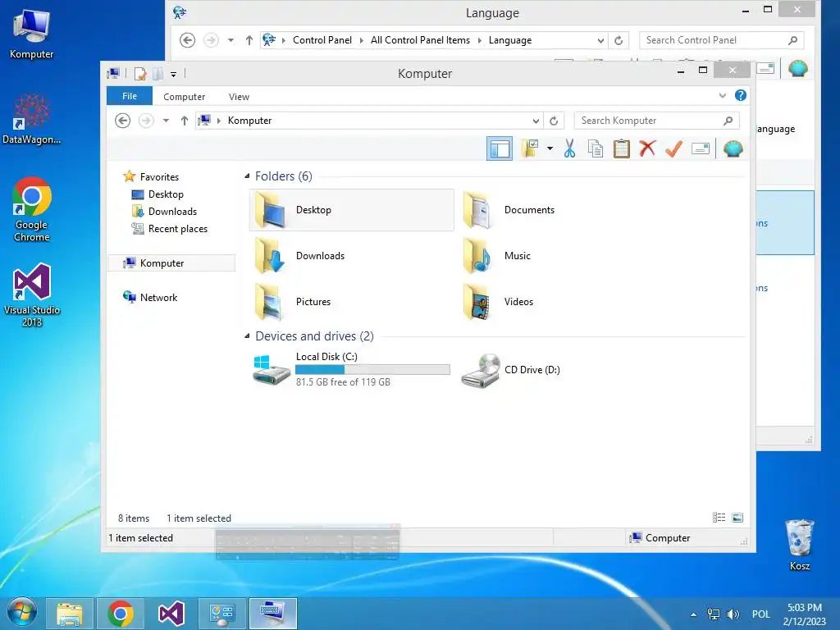The width and height of the screenshot is (840, 630).
Task: Click the Search Komputer field
Action: [657, 121]
